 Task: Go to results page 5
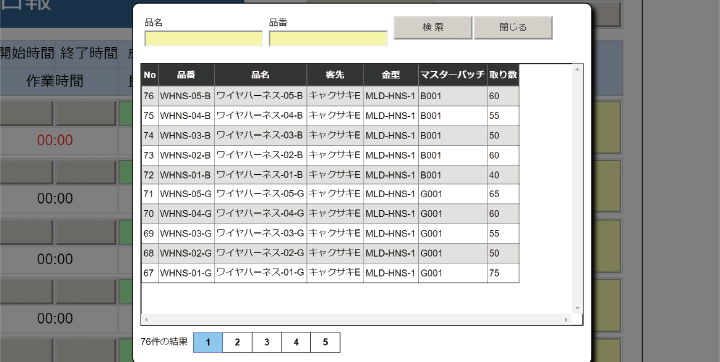click(326, 342)
